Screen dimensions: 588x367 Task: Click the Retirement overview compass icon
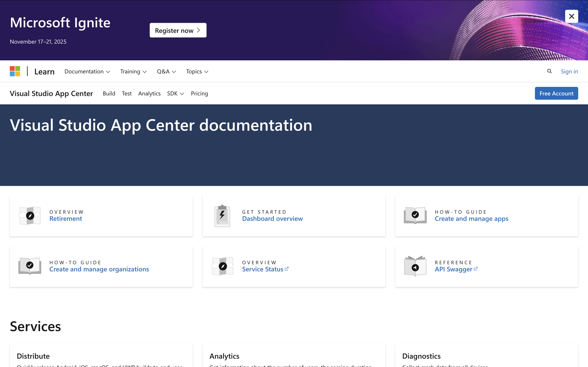[x=30, y=216]
